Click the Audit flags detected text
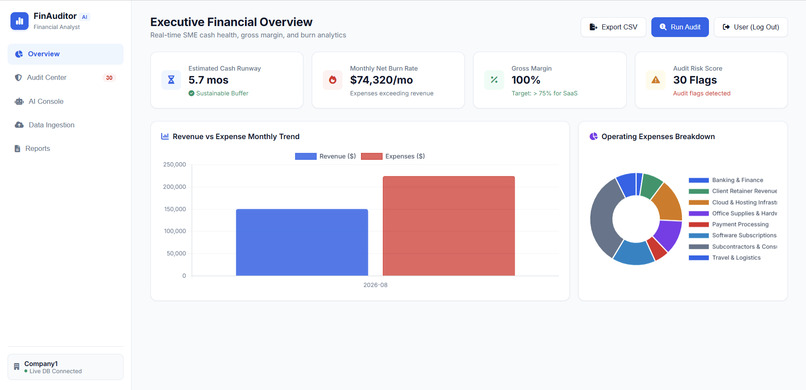 tap(702, 94)
